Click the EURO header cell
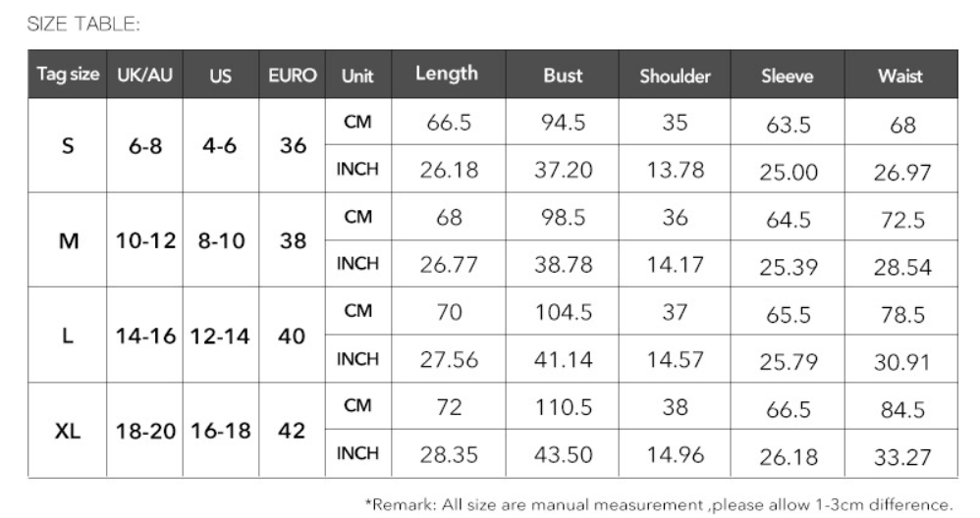This screenshot has width=980, height=518. [293, 75]
